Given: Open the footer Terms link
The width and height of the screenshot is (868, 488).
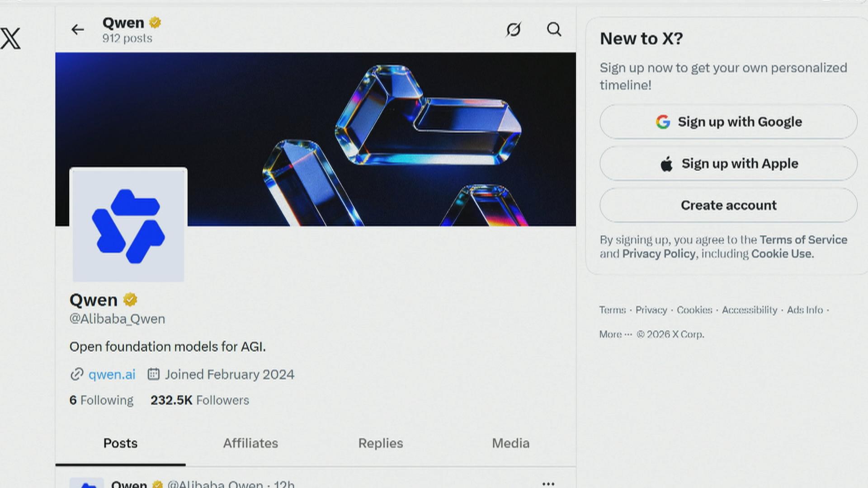Looking at the screenshot, I should 613,310.
